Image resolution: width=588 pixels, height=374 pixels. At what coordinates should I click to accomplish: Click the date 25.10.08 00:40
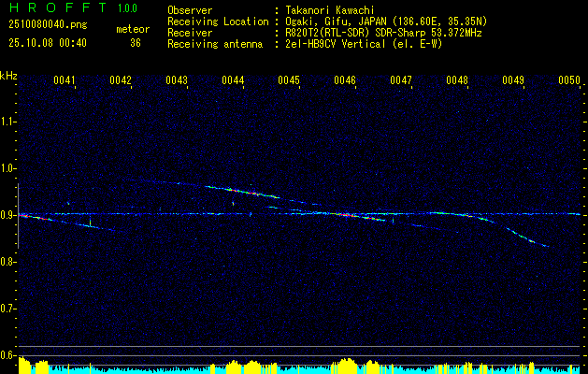48,43
